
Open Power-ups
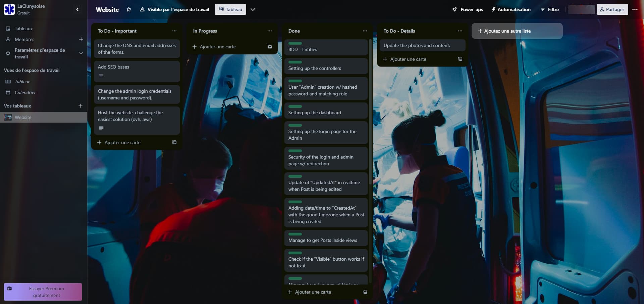[x=468, y=9]
